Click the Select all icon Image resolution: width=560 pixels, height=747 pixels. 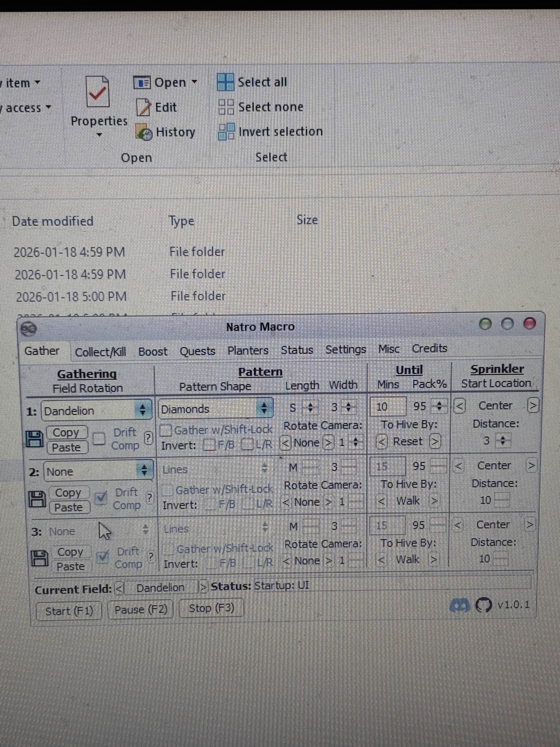pyautogui.click(x=225, y=82)
